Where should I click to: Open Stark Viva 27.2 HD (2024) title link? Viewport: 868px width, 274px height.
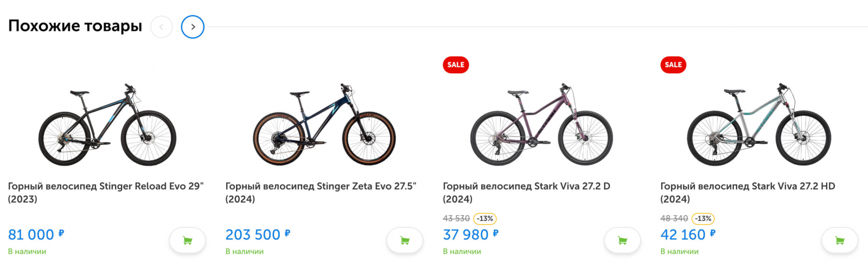pyautogui.click(x=747, y=192)
